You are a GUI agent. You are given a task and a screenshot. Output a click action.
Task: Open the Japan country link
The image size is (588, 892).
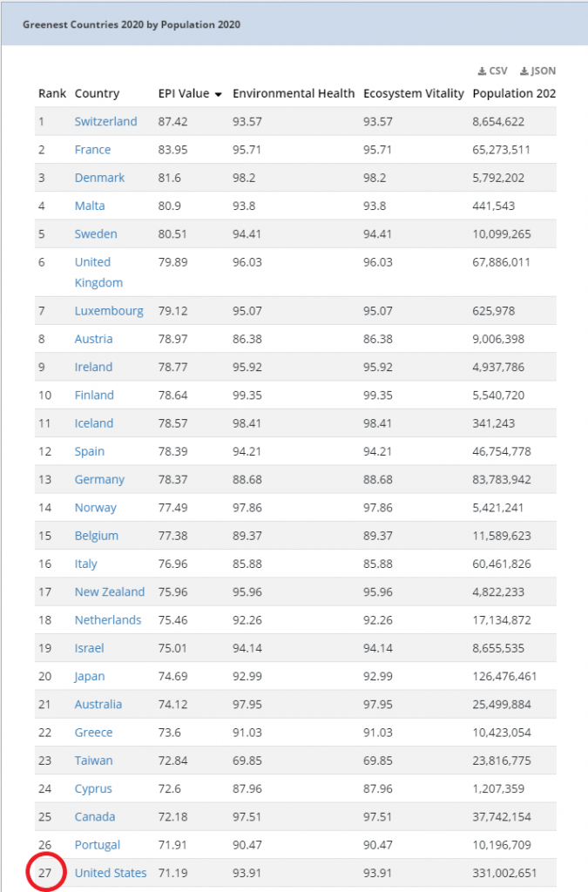click(x=90, y=676)
